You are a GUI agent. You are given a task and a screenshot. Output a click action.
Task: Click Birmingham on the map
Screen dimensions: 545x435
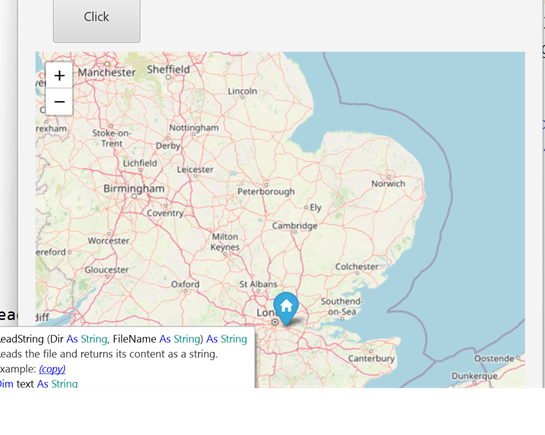click(134, 189)
